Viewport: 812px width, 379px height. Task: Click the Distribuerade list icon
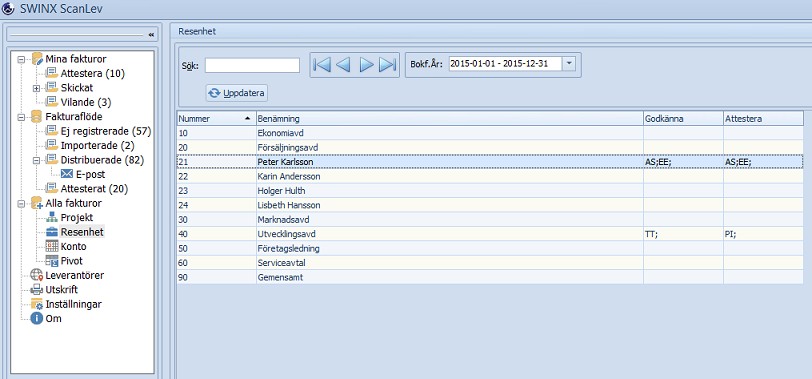(x=52, y=160)
